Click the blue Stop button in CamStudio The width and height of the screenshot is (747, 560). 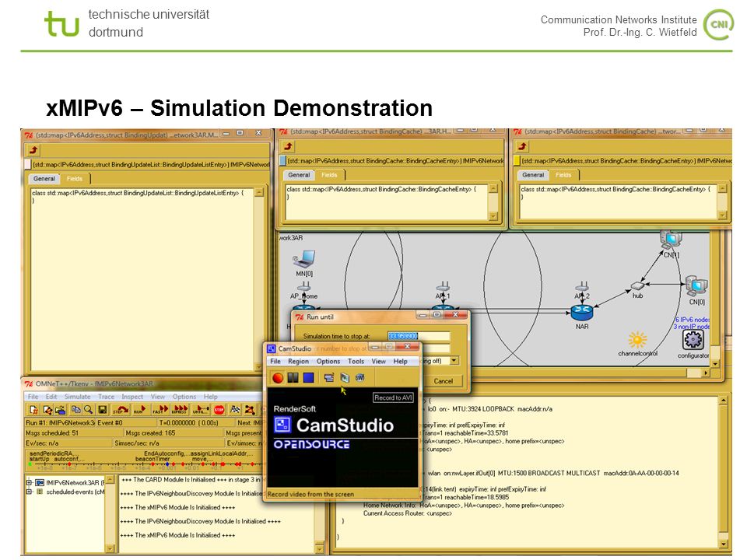(309, 378)
